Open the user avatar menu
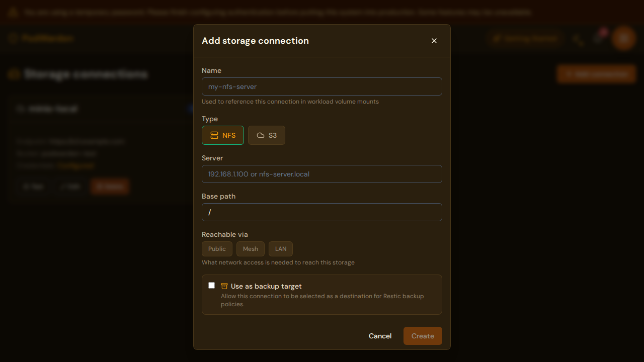 point(623,38)
